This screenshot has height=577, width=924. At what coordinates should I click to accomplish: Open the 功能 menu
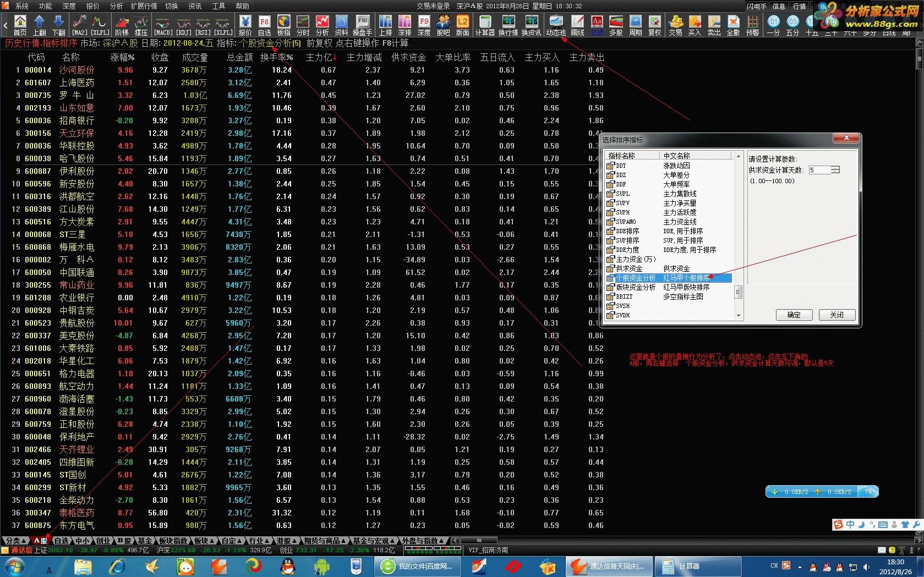(x=46, y=6)
